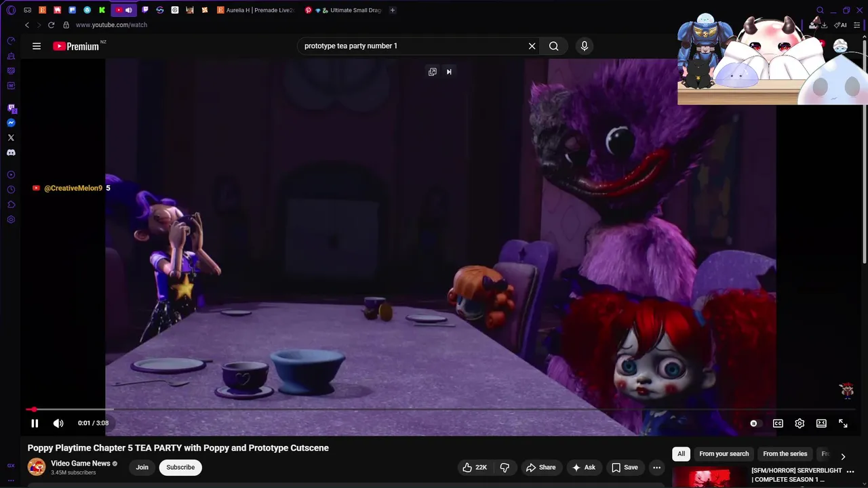Viewport: 868px width, 488px height.
Task: Open the Easy Setup sliders menu
Action: [857, 25]
